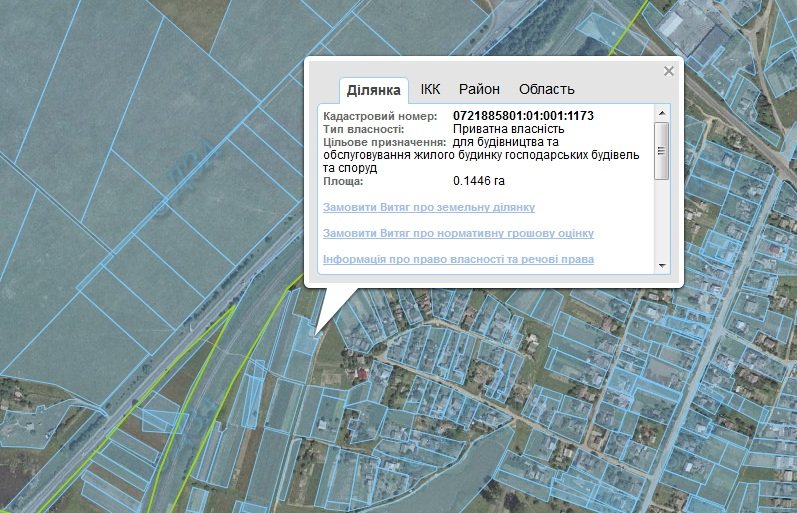Click the popup scrollbar up arrow

tap(661, 114)
